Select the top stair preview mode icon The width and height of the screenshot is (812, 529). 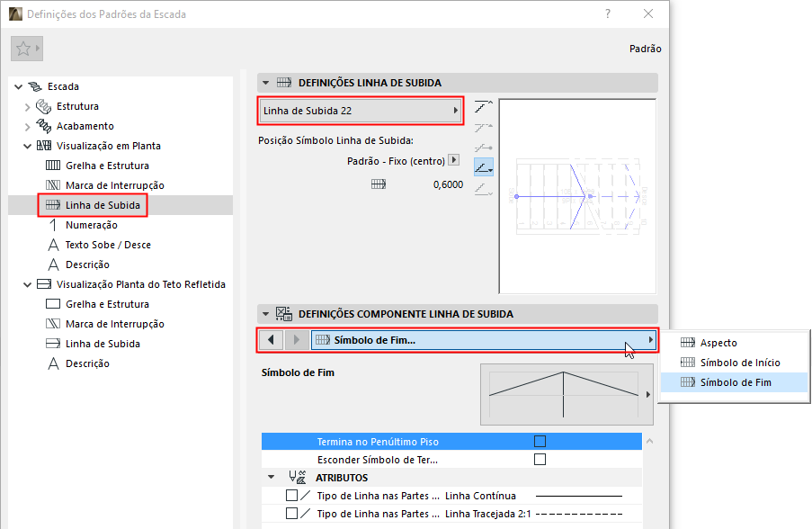pyautogui.click(x=484, y=107)
